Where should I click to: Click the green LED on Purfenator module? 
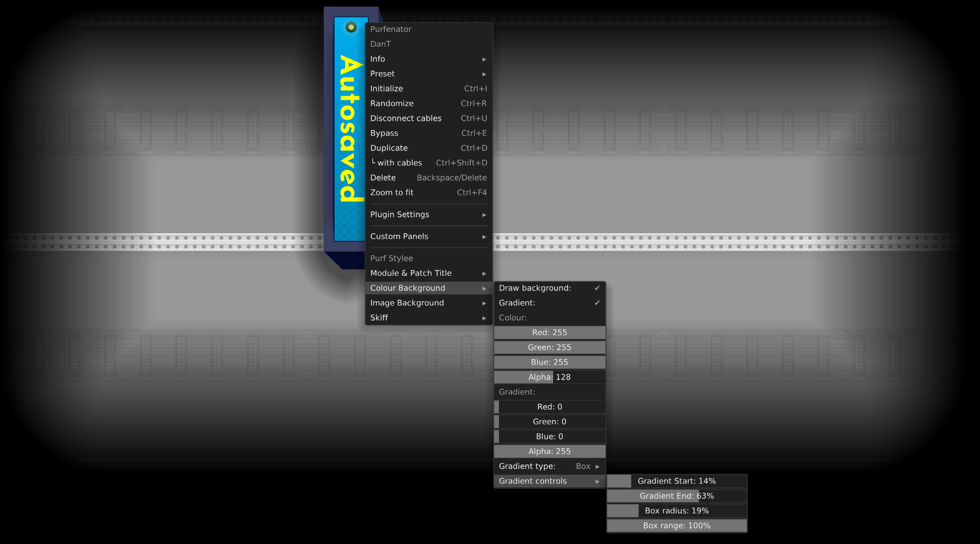[x=351, y=27]
